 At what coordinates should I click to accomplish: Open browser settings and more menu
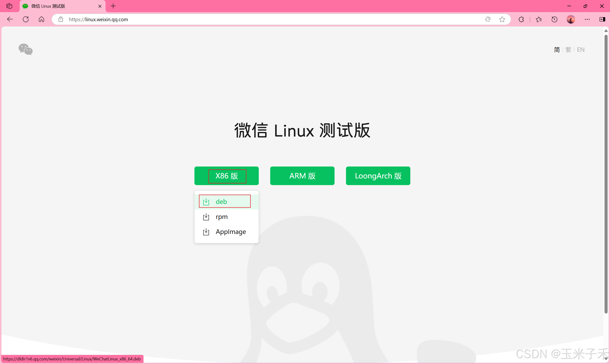pyautogui.click(x=587, y=19)
